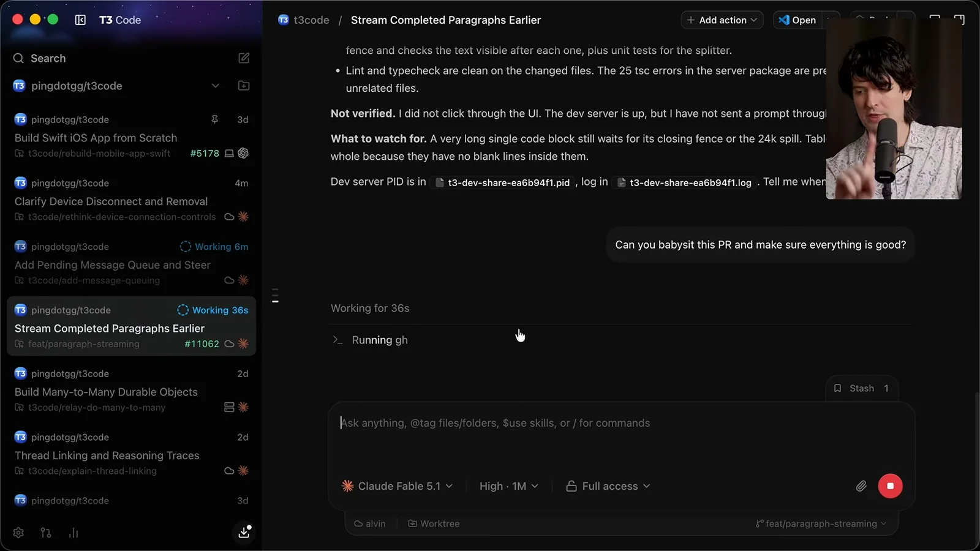
Task: Click the t3code/explain-thread-linking branch text
Action: (92, 471)
